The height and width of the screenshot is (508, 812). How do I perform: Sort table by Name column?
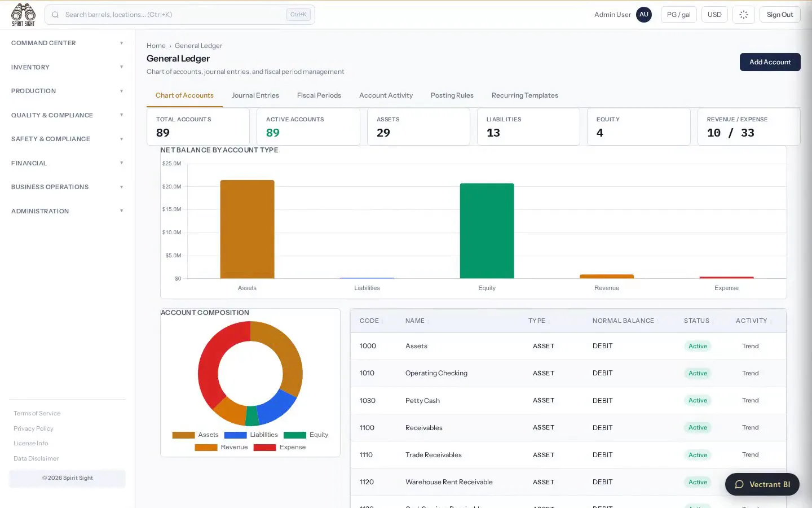(417, 321)
